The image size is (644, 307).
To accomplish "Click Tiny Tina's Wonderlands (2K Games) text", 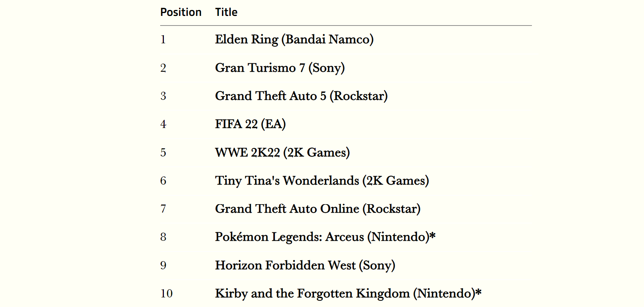I will (322, 181).
